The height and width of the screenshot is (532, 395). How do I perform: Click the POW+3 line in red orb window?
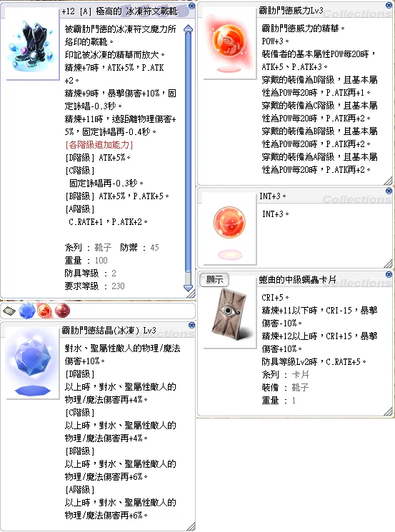click(x=275, y=41)
